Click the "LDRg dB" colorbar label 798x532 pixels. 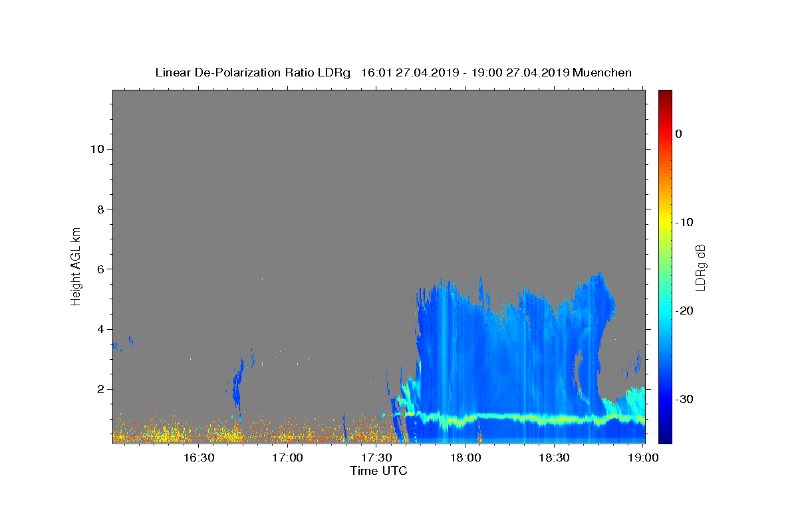[700, 266]
